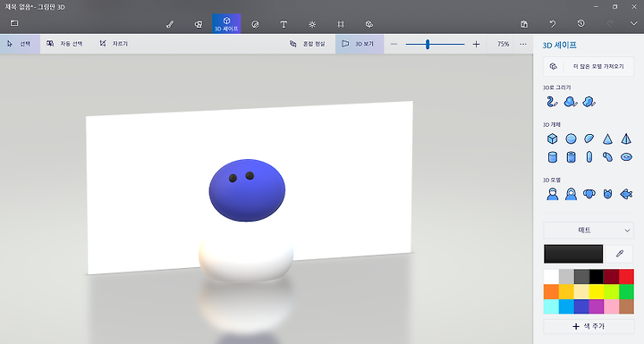Zoom in with the plus button

tap(476, 44)
